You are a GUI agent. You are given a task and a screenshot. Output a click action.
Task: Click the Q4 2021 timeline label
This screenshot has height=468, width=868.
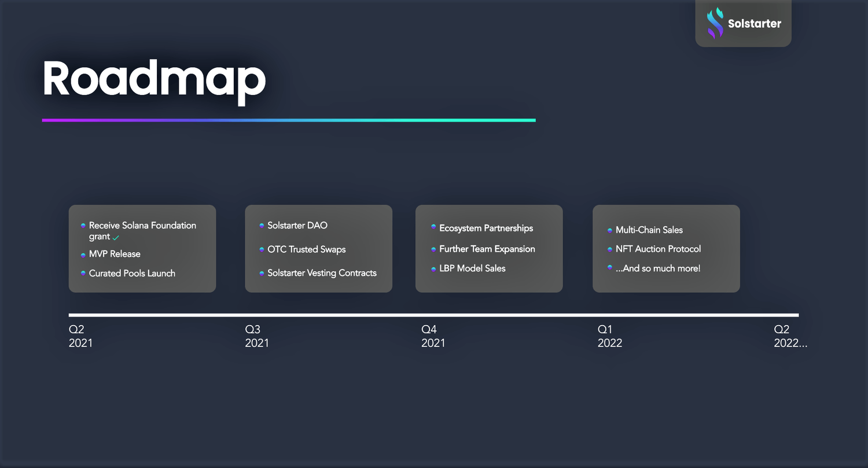point(433,336)
